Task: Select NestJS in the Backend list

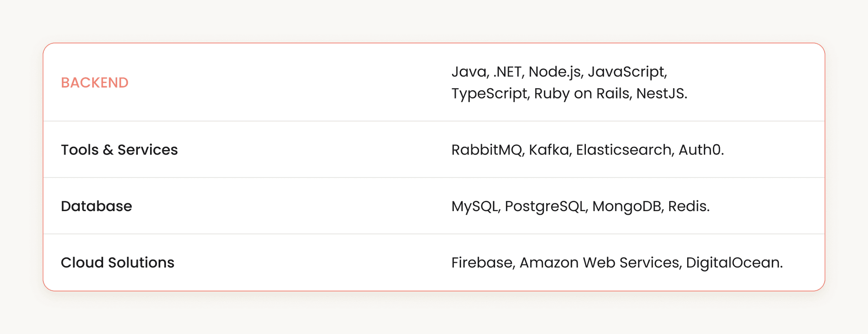Action: (x=660, y=94)
